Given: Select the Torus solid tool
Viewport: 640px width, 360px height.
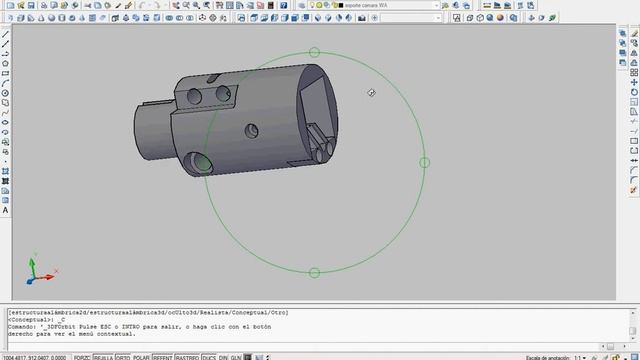Looking at the screenshot, I should click(72, 18).
